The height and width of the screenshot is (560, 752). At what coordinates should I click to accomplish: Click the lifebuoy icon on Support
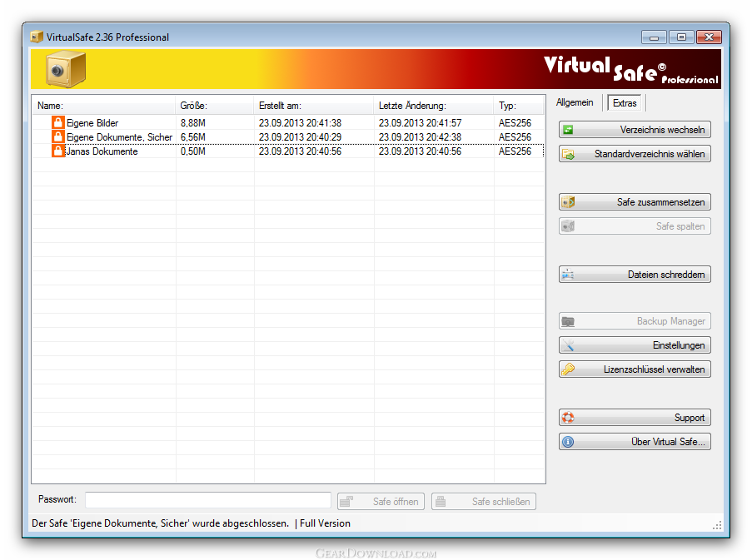coord(568,418)
